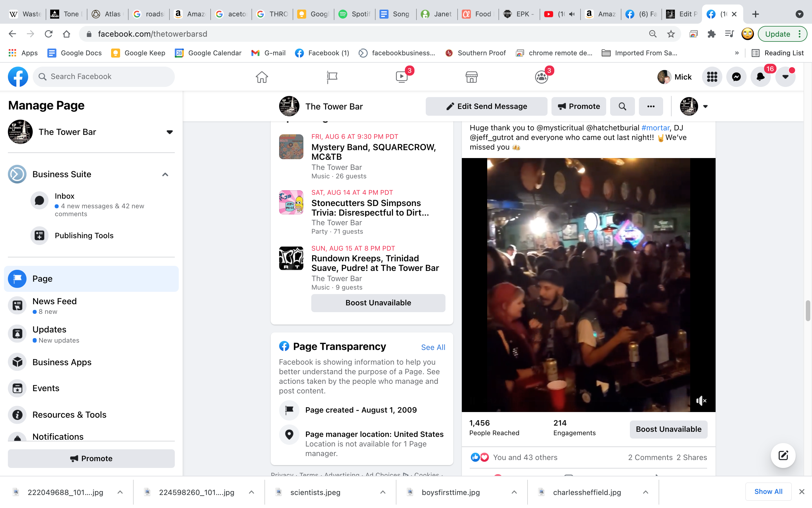Open the tab search dropdown in Chrome

[x=799, y=14]
